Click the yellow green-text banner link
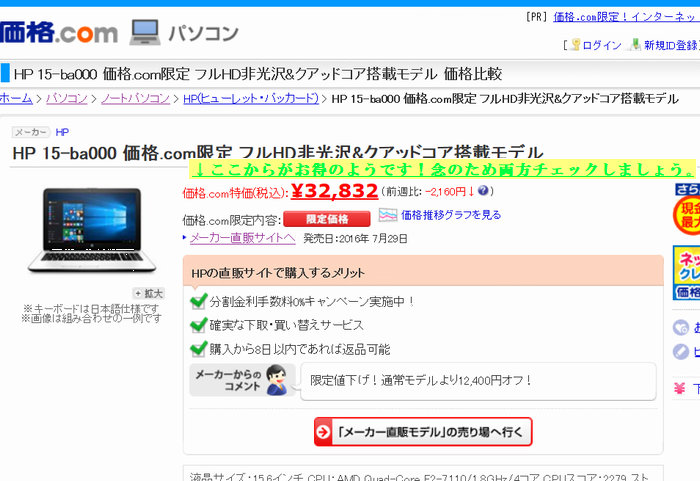 442,169
